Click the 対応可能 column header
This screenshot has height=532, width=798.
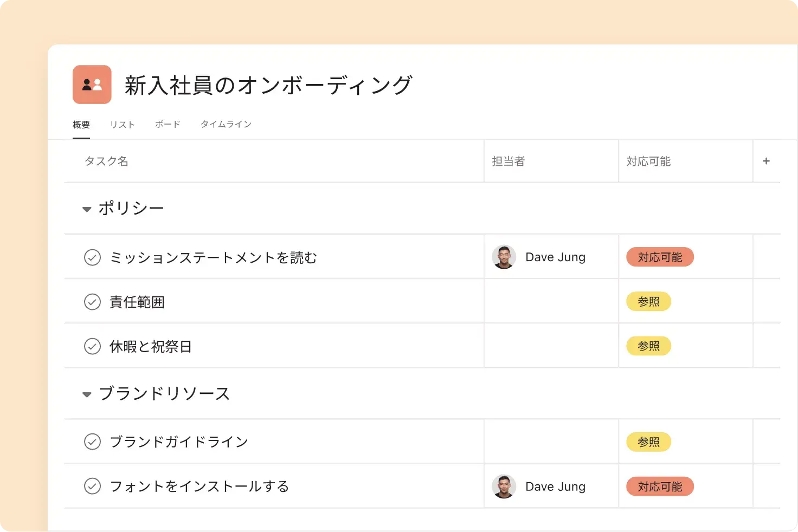coord(648,161)
